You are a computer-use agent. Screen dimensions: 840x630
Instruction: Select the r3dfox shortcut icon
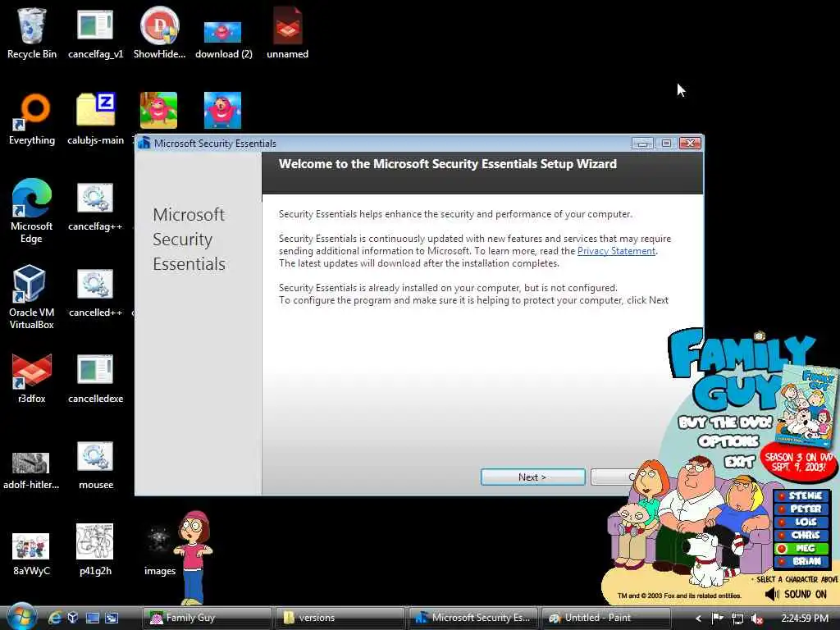click(32, 378)
